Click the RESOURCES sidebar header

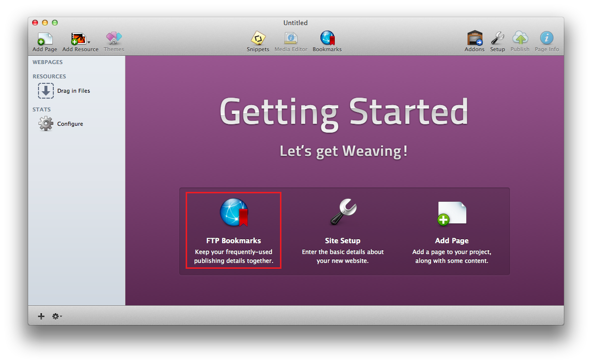49,76
